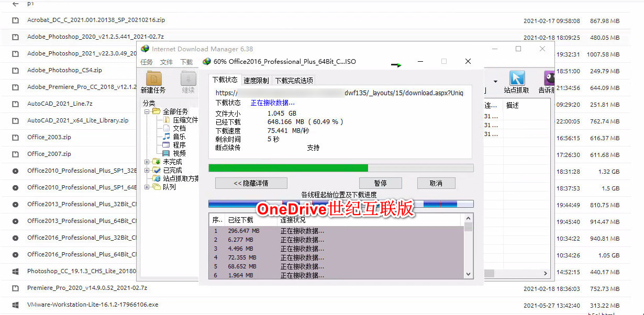Click the 313.22 MB file size
644x315 pixels.
click(605, 306)
